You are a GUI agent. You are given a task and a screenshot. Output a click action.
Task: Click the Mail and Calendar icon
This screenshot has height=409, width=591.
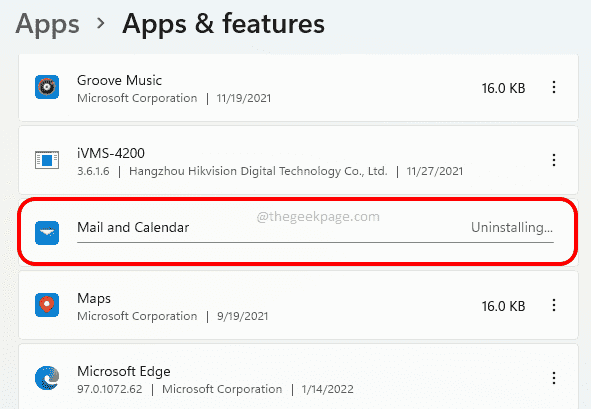(x=47, y=233)
